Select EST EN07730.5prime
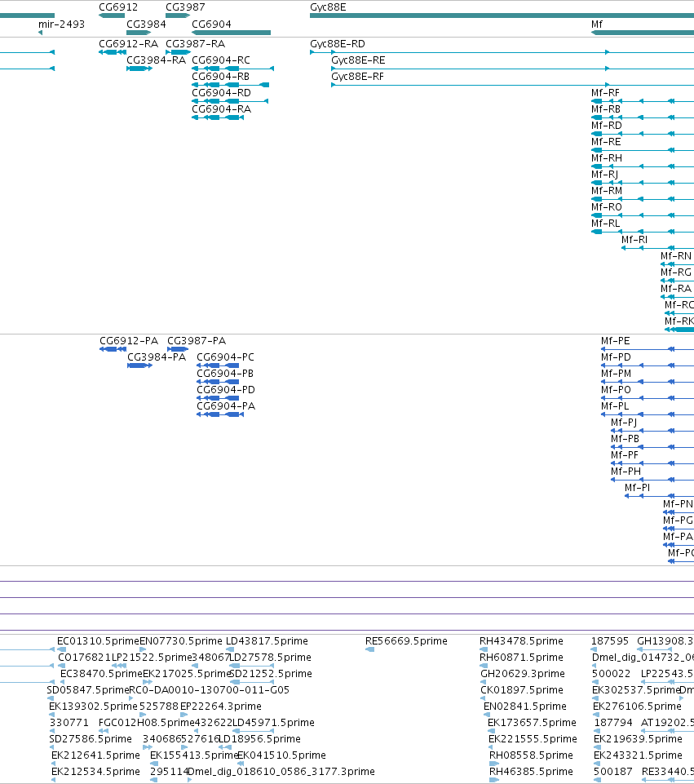 pos(181,641)
